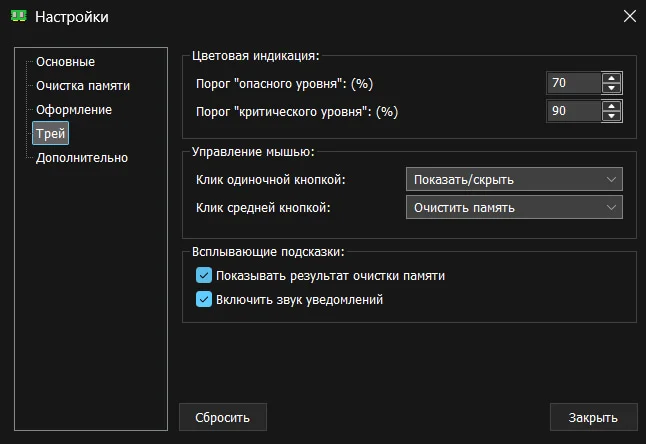646x444 pixels.
Task: Toggle "Показывать результат очистки памяти" checkbox
Action: (204, 276)
